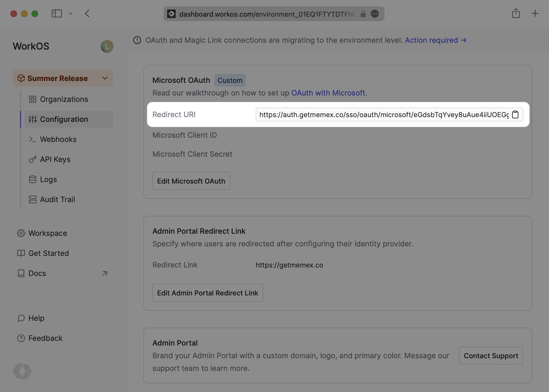Click the browser back arrow
549x392 pixels.
pyautogui.click(x=87, y=14)
